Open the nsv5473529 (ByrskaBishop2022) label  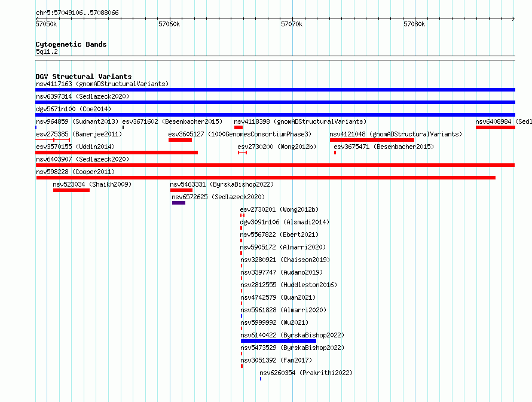[292, 348]
